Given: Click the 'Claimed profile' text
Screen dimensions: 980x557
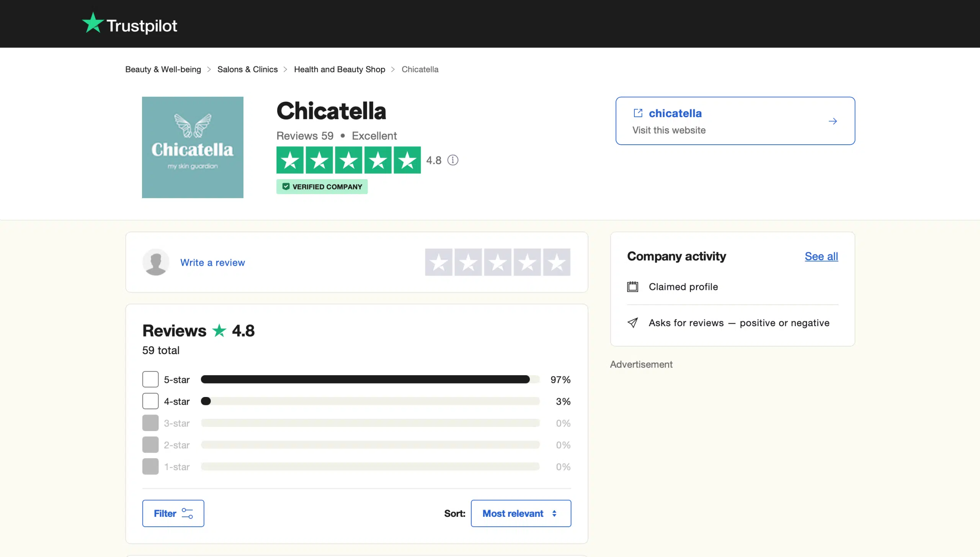Looking at the screenshot, I should [683, 287].
